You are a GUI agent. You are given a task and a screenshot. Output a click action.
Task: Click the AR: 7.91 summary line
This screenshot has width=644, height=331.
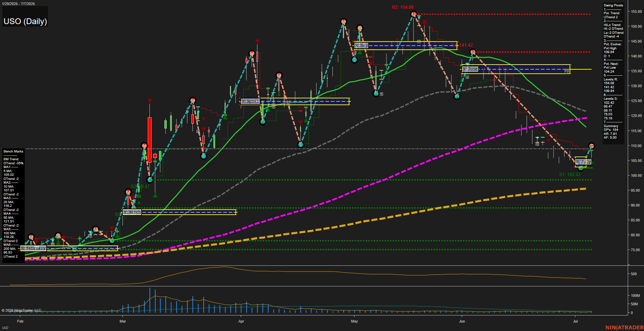(610, 134)
